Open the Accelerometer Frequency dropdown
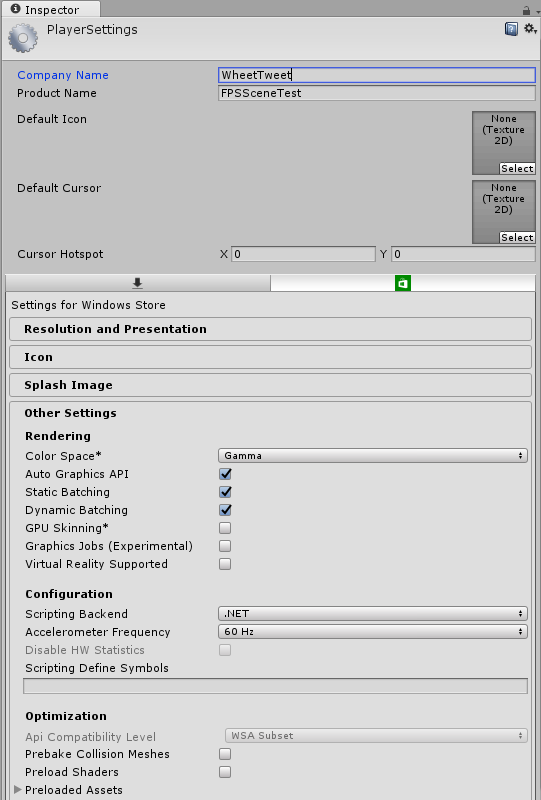 tap(373, 632)
